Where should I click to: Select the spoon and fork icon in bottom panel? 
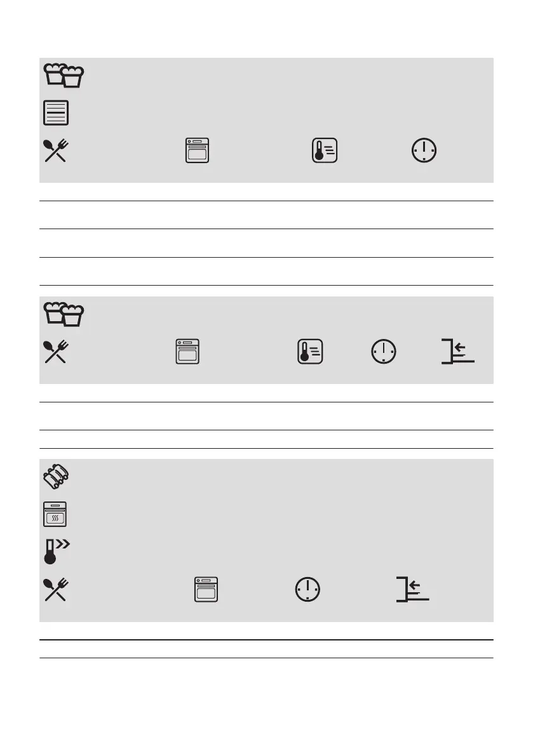click(x=56, y=590)
